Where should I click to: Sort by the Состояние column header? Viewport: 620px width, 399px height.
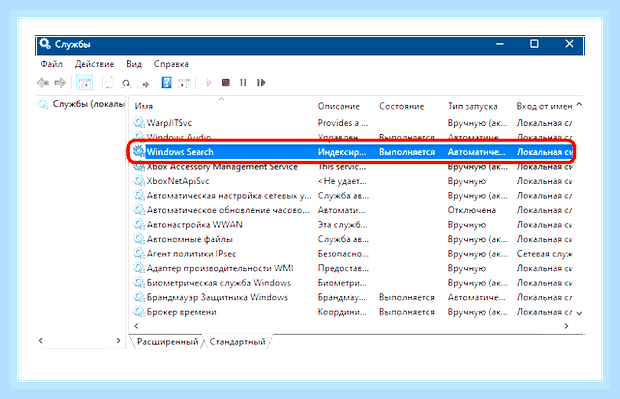(x=401, y=106)
